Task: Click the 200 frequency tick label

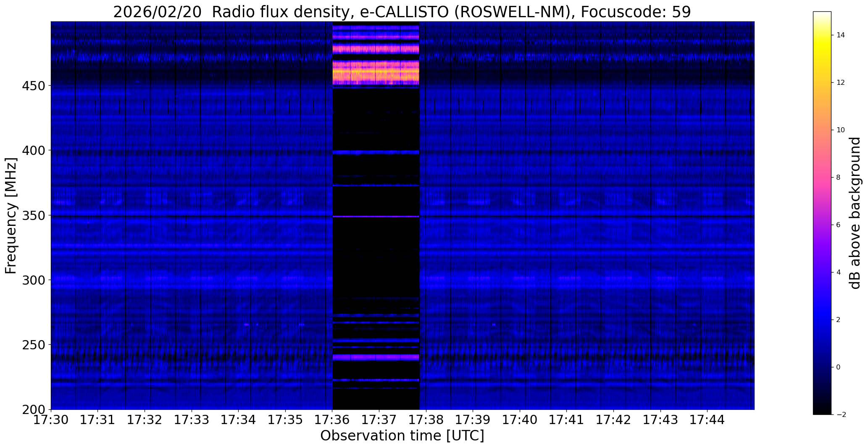Action: tap(33, 409)
